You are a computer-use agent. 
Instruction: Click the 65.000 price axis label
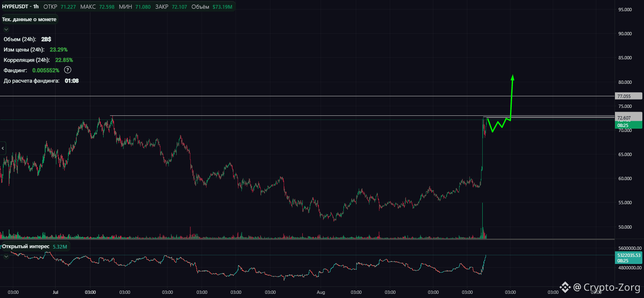tap(625, 154)
